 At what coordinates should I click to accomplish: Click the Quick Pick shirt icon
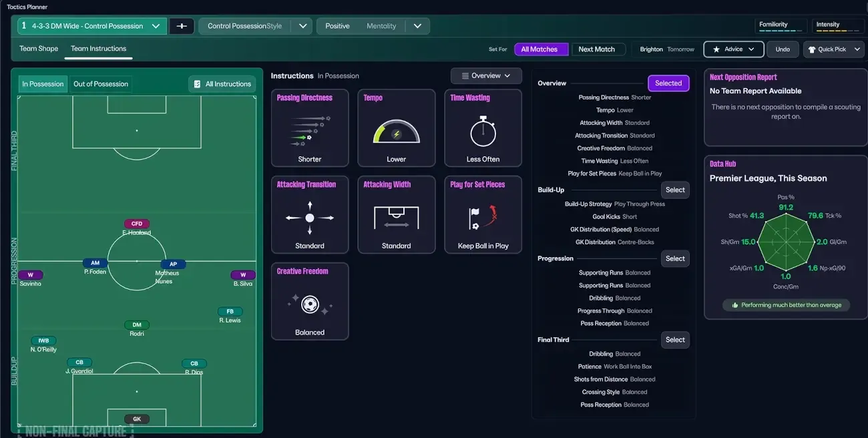pyautogui.click(x=811, y=49)
